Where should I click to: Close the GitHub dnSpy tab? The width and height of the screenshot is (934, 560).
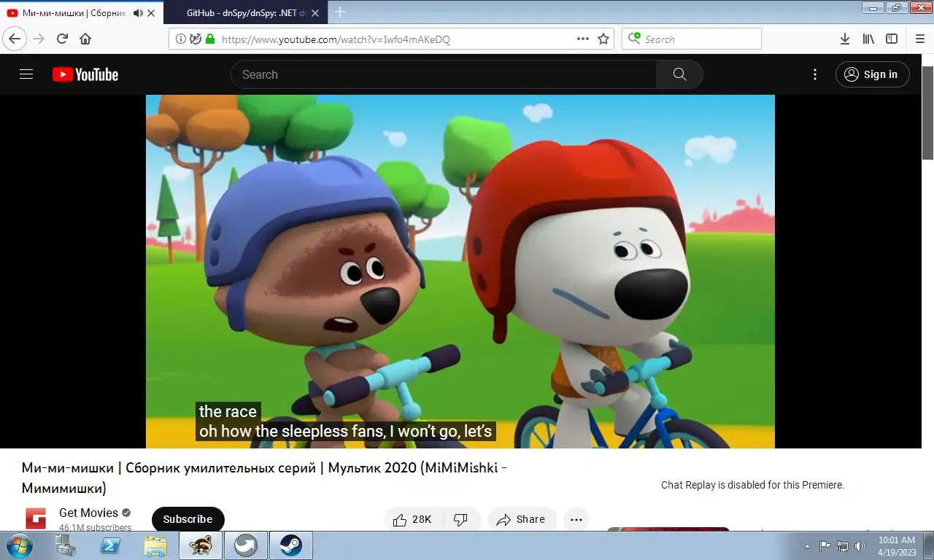pyautogui.click(x=316, y=13)
